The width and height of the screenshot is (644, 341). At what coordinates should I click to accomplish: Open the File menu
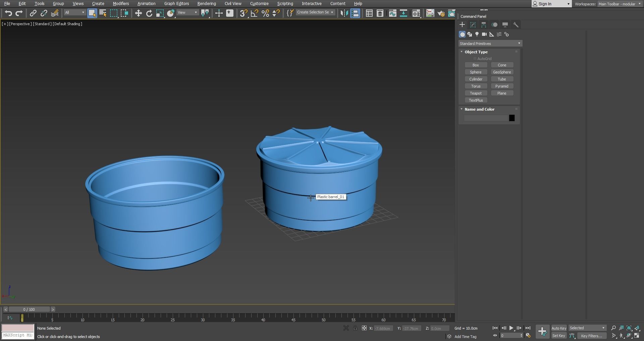pyautogui.click(x=7, y=4)
